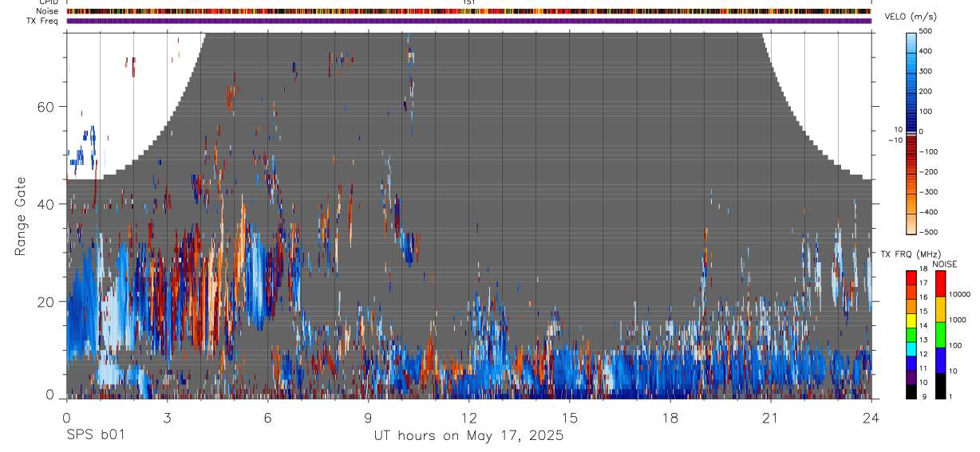Click the '1000' NOISE scale value
Screen dimensions: 980x452
pos(959,320)
